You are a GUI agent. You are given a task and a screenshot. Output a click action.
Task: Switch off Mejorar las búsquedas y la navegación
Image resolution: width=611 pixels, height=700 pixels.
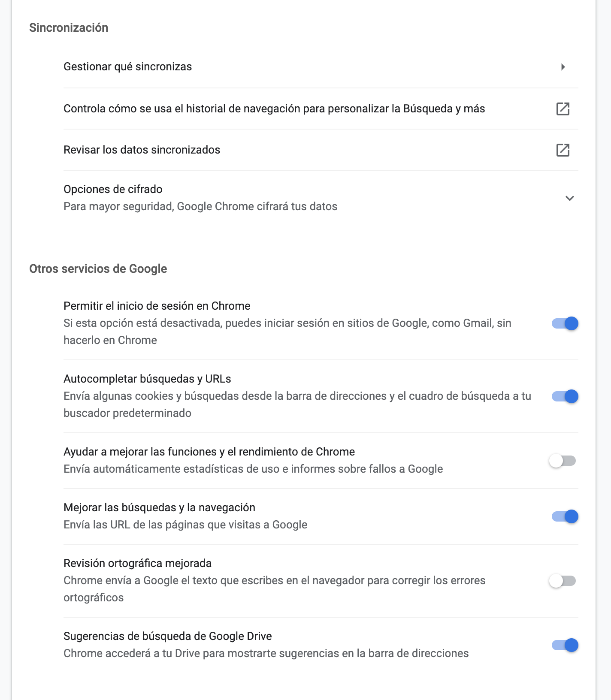click(565, 516)
